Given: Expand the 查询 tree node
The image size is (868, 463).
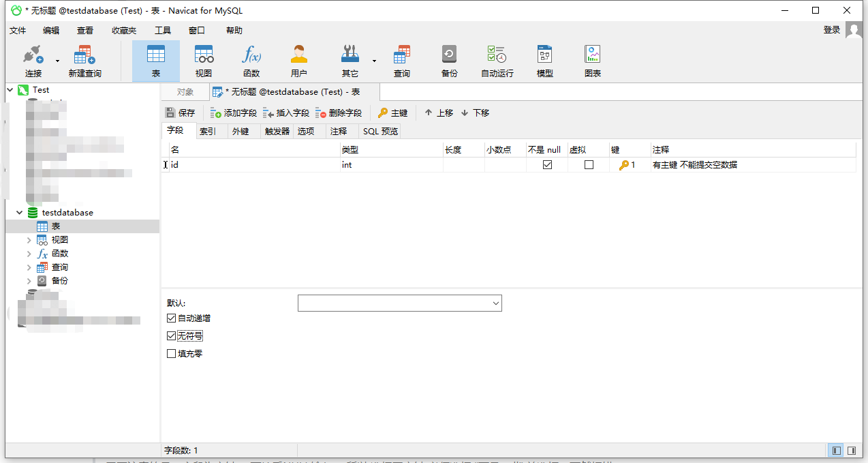Looking at the screenshot, I should (29, 267).
